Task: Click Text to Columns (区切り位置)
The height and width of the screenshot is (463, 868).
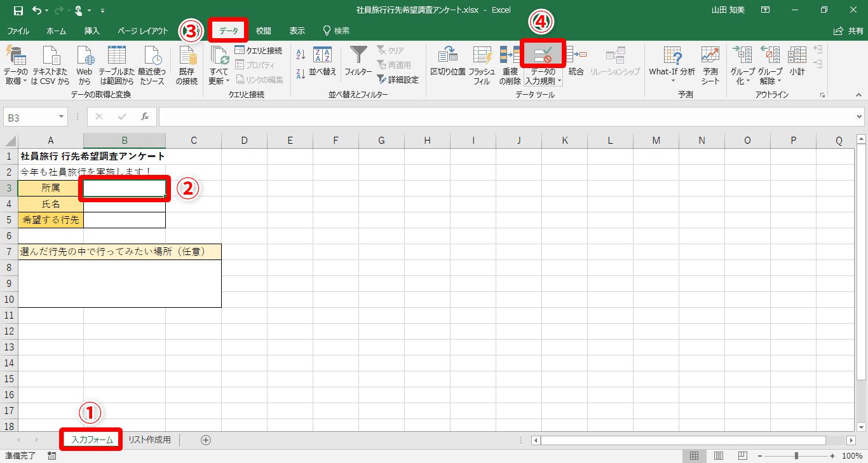Action: (x=448, y=62)
